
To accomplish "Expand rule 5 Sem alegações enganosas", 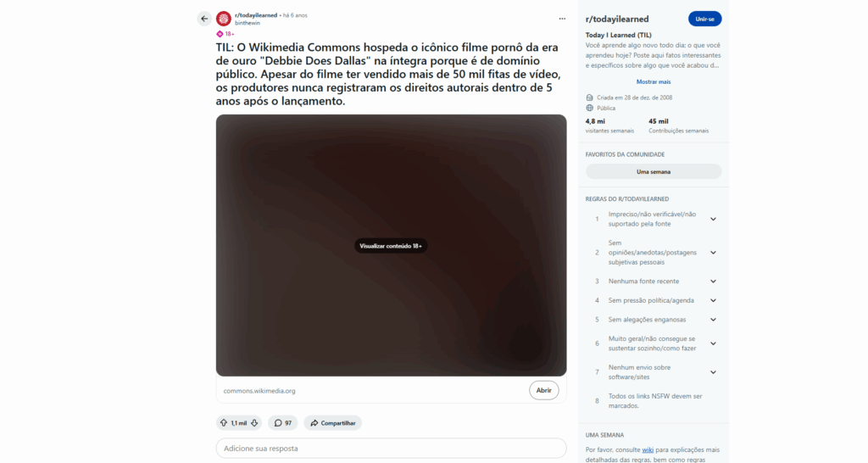I will (x=713, y=320).
